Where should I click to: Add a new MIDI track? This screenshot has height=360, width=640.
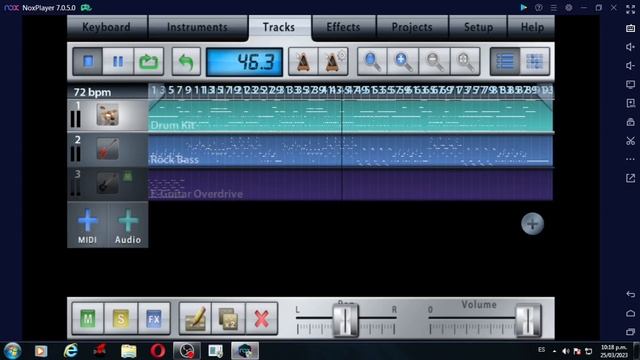click(87, 226)
